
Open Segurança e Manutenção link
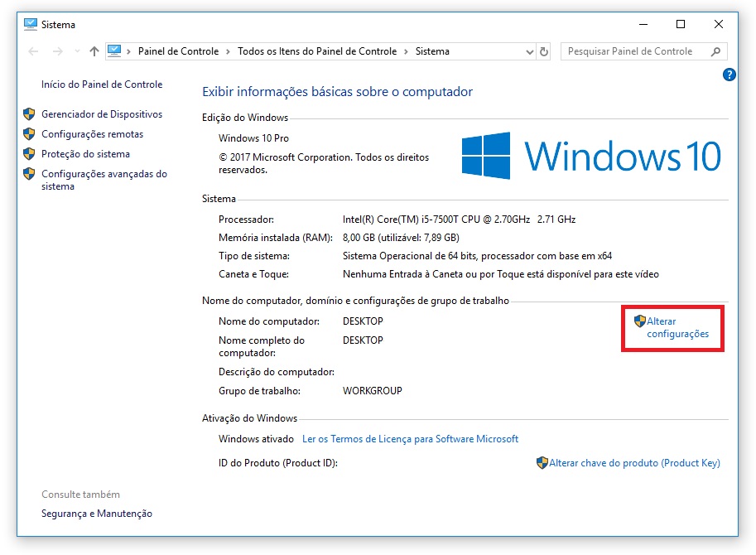[96, 514]
